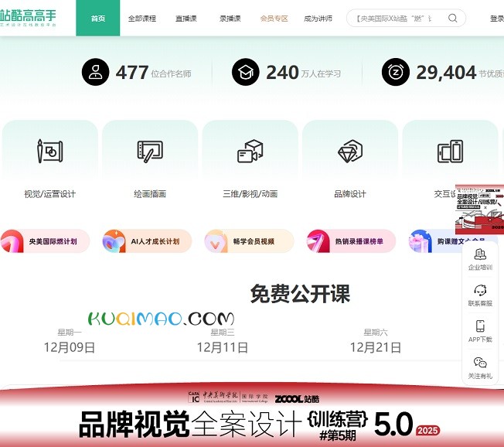Go to 录播课 in navigation
The width and height of the screenshot is (504, 447).
coord(230,19)
